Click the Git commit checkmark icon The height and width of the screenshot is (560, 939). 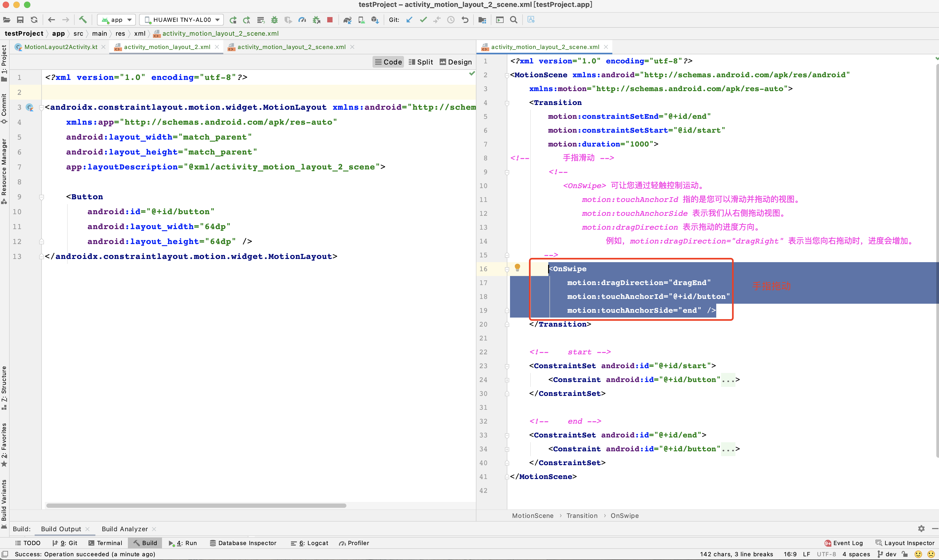coord(423,20)
